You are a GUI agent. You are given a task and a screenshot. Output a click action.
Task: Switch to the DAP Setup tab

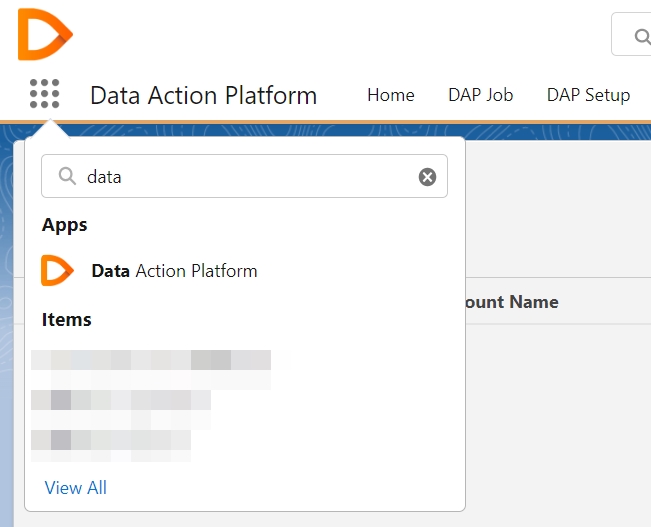[588, 95]
